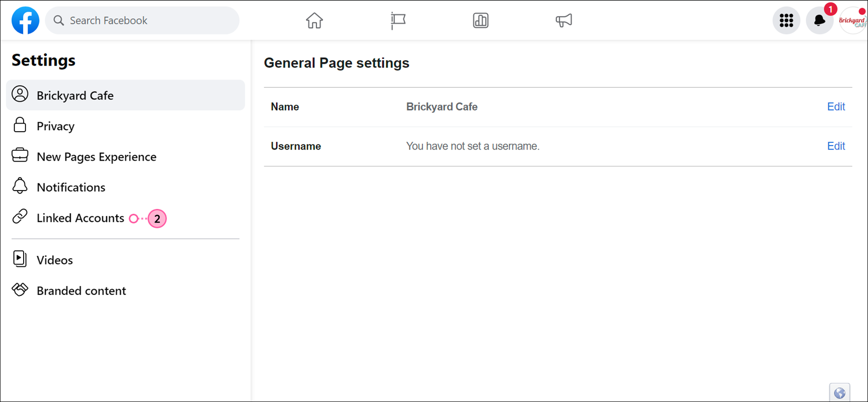Open Branded content settings

click(125, 291)
